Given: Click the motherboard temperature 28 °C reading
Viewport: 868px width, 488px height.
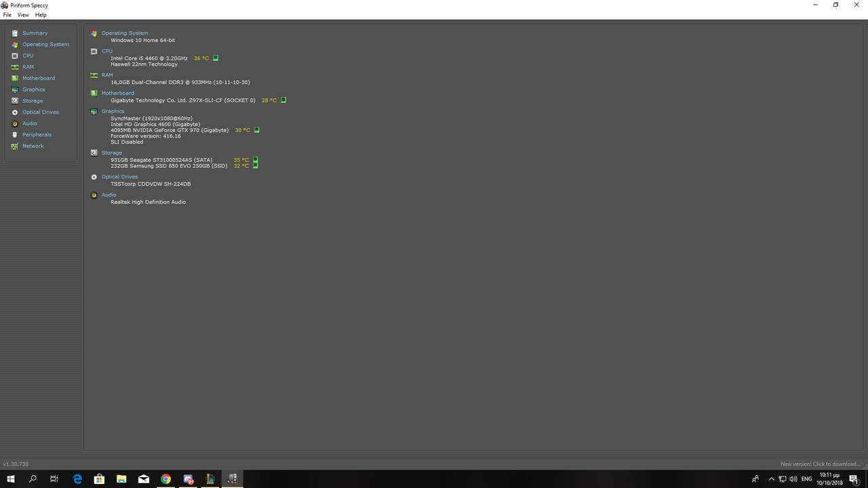Looking at the screenshot, I should 269,100.
